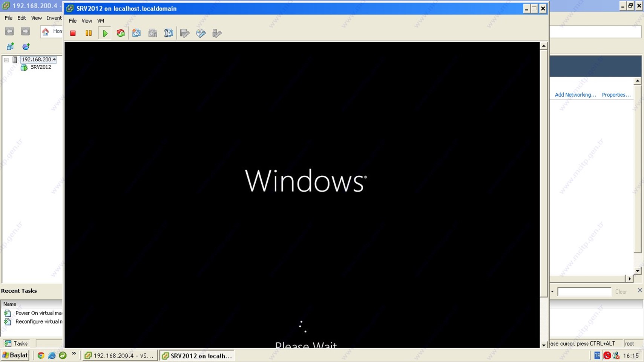Take a snapshot of the virtual machine
Screen dimensions: 644x362
(x=136, y=33)
